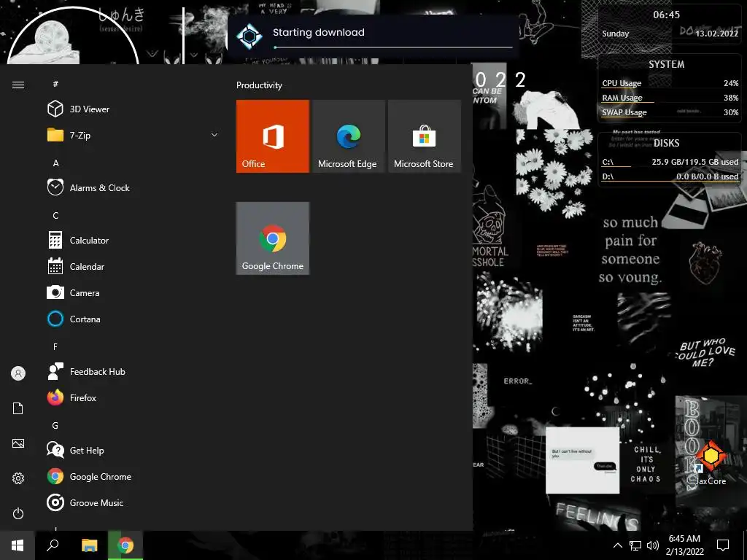Launch Google Chrome from the app list
This screenshot has height=560, width=747.
click(x=133, y=476)
